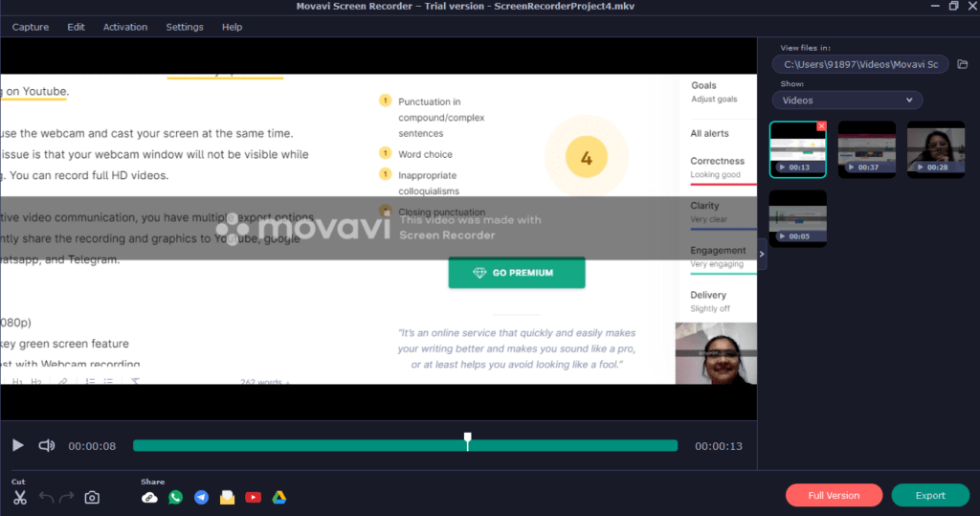The width and height of the screenshot is (980, 516).
Task: Upload the video to YouTube
Action: pyautogui.click(x=253, y=497)
